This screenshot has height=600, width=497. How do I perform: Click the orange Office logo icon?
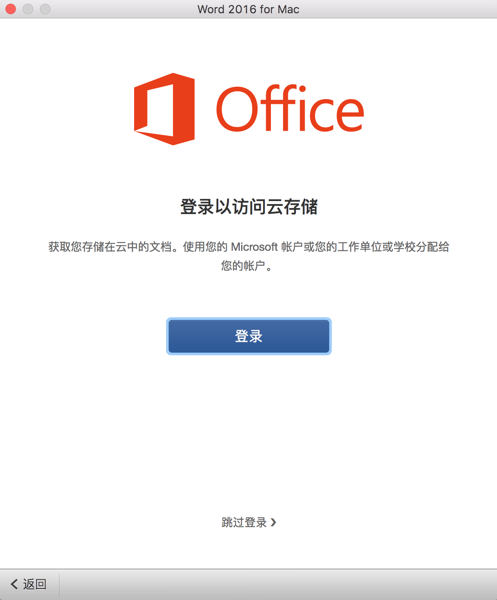pos(164,109)
